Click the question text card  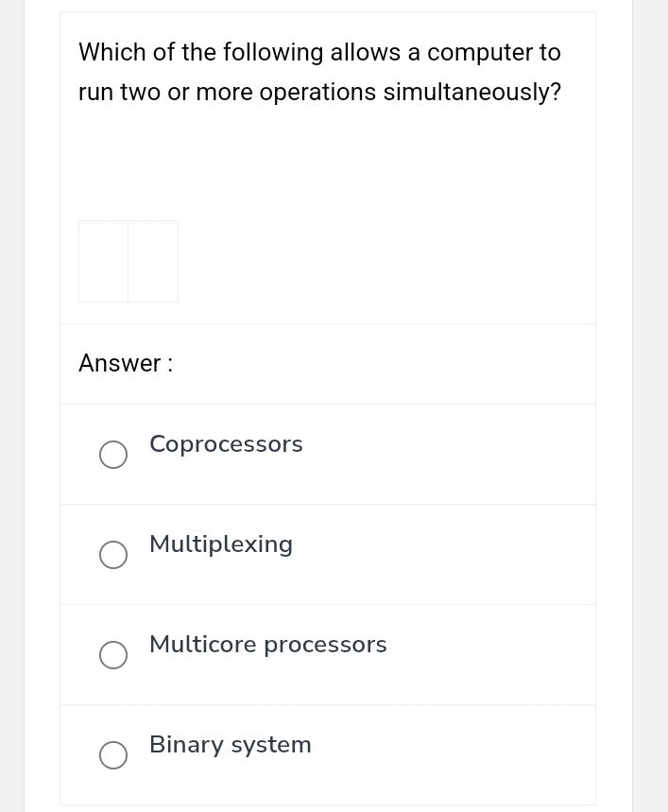[328, 168]
